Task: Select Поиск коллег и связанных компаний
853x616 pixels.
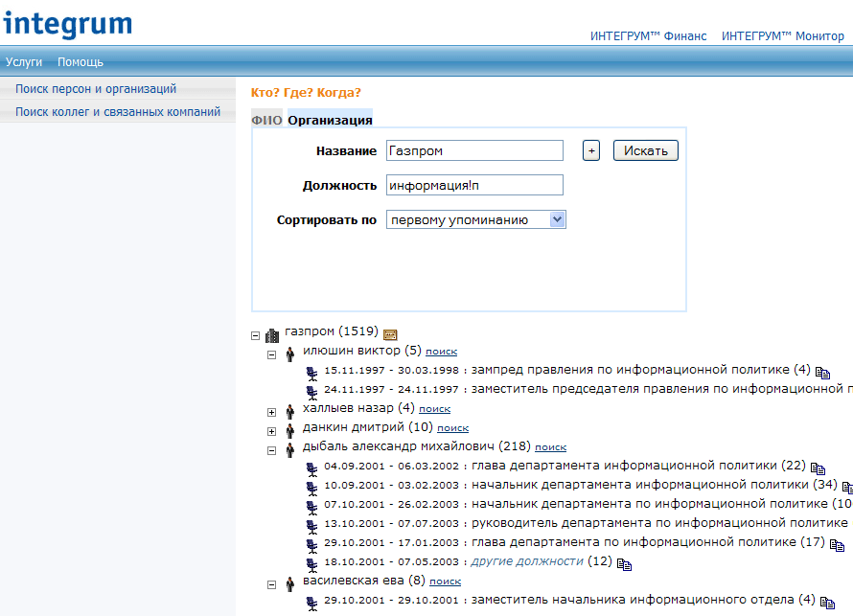Action: [x=118, y=111]
